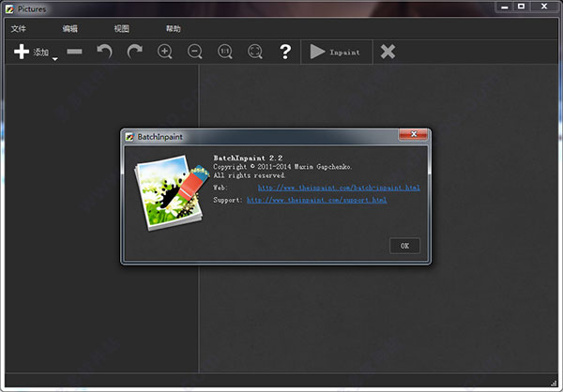563x392 pixels.
Task: Click the Pictures window title icon
Action: tap(9, 9)
